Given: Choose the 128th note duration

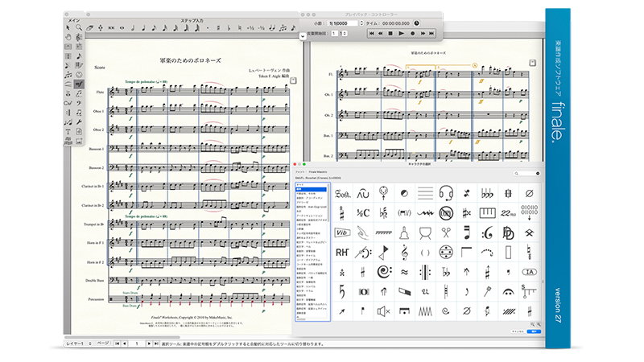Looking at the screenshot, I should pyautogui.click(x=196, y=28).
